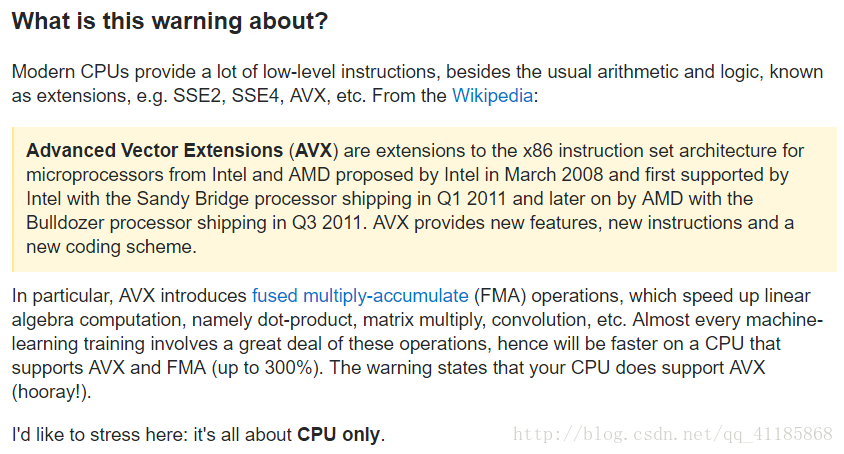The image size is (844, 454).
Task: Click 'March 2008' in the quote
Action: [x=554, y=174]
